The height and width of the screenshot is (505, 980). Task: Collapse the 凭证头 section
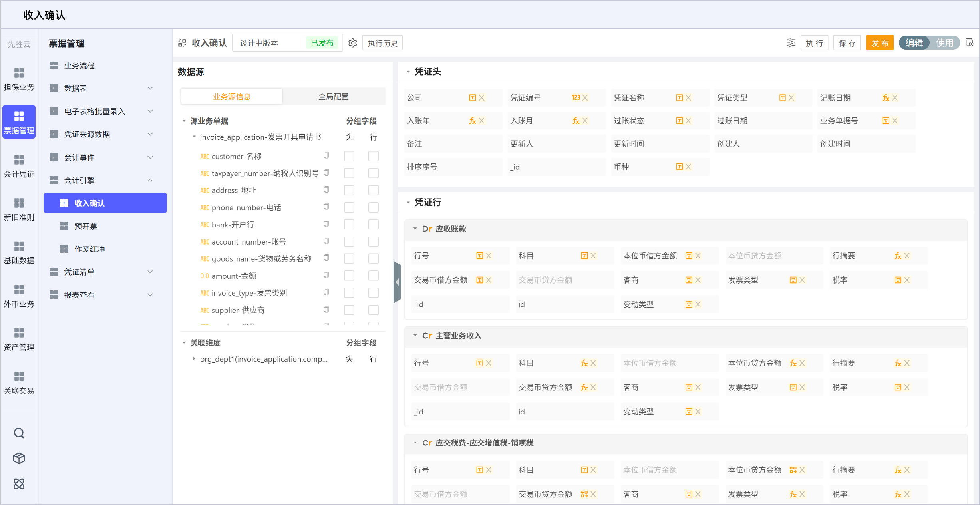pos(408,72)
